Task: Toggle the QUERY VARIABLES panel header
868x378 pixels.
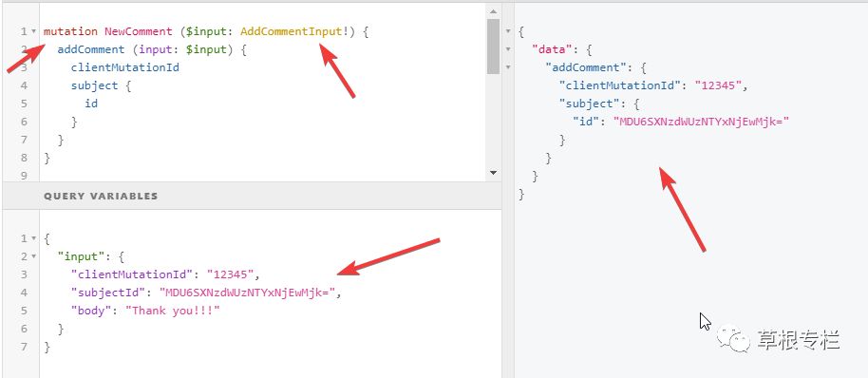Action: tap(252, 196)
